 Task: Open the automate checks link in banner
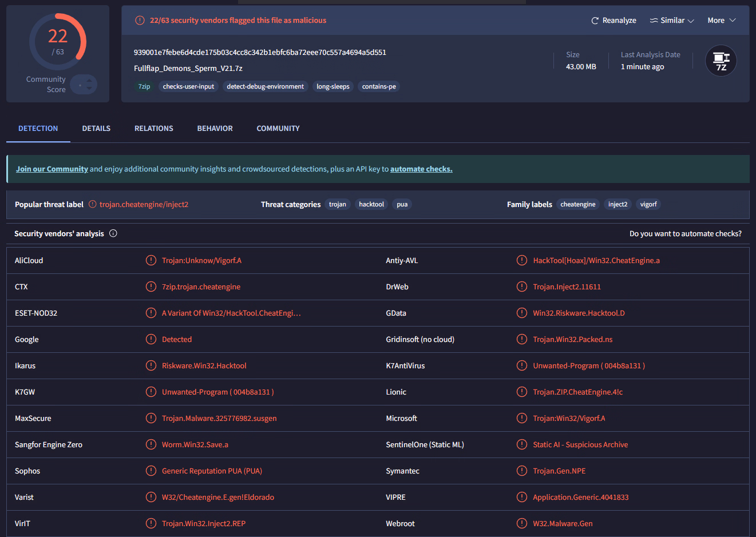421,169
